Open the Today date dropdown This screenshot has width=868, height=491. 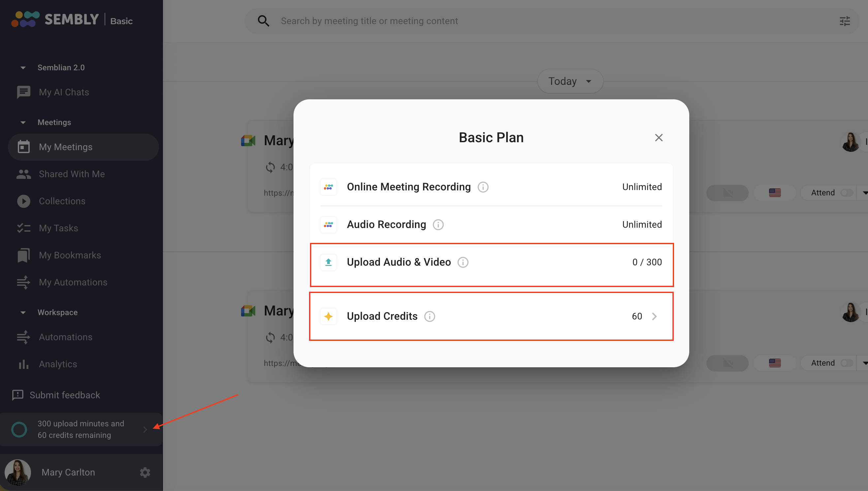pyautogui.click(x=570, y=81)
